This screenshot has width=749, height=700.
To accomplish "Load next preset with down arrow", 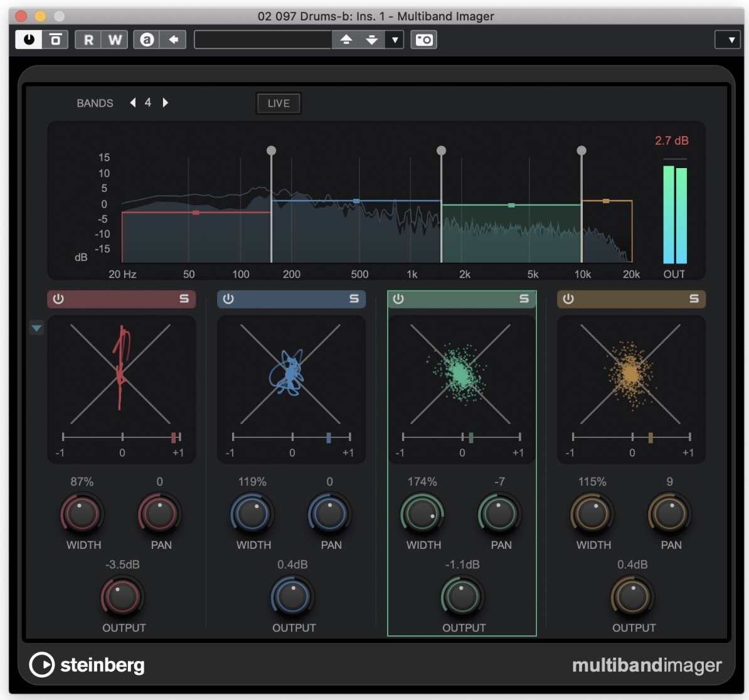I will 371,40.
